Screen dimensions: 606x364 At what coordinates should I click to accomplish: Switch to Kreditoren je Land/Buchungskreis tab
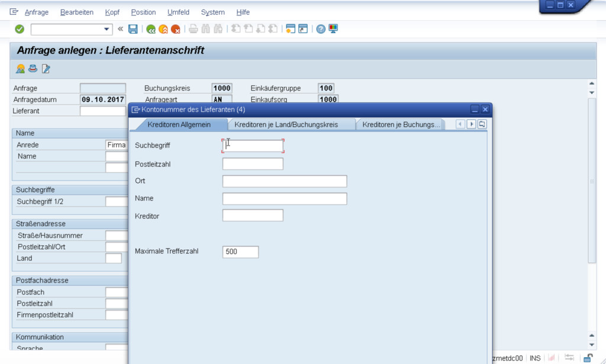[286, 124]
